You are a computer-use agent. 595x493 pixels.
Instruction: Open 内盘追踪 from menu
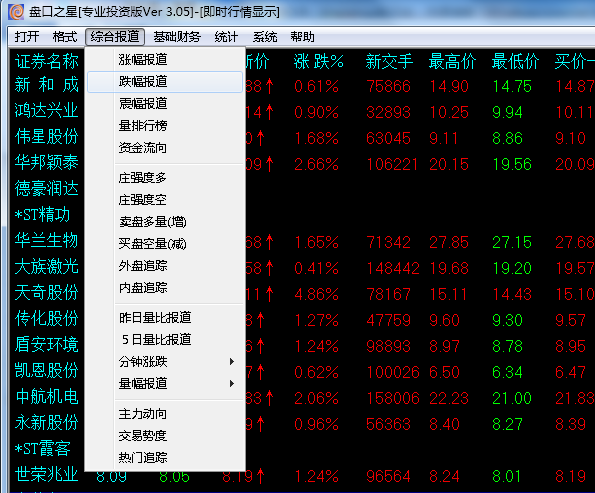[165, 288]
